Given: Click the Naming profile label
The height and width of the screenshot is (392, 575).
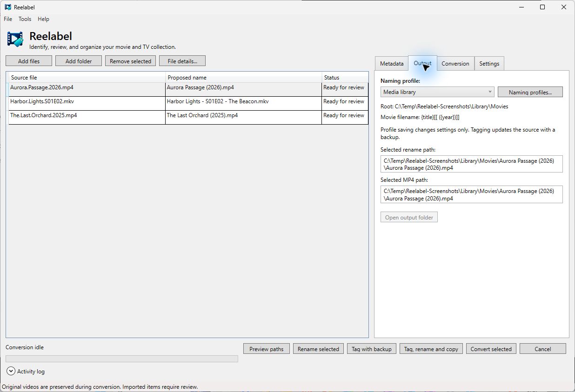Looking at the screenshot, I should click(x=400, y=81).
